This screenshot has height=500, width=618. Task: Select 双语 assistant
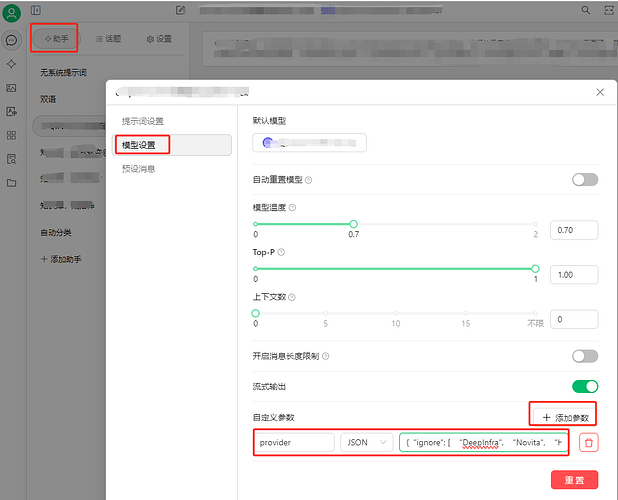pyautogui.click(x=48, y=99)
